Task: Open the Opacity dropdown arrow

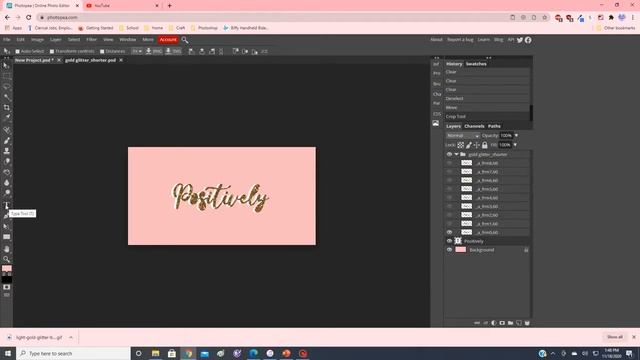Action: point(516,136)
